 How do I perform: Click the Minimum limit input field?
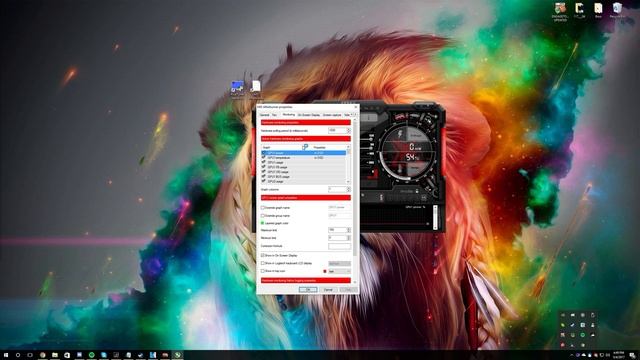point(337,238)
